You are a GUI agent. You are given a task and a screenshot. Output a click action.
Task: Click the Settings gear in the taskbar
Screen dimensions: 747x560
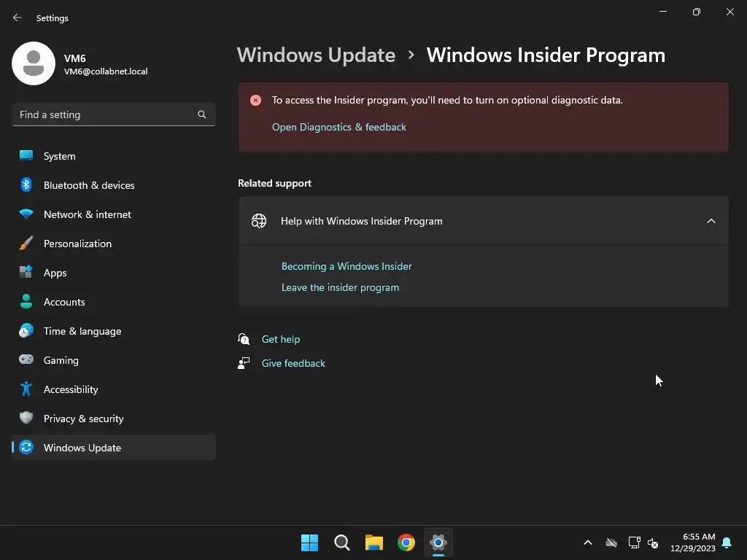pyautogui.click(x=438, y=542)
